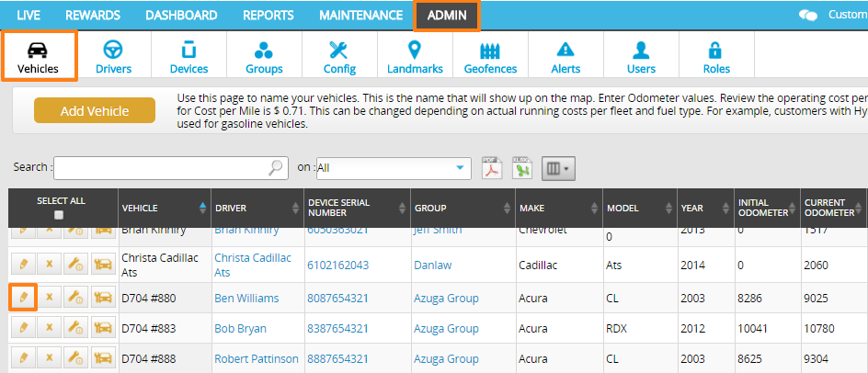Sort table by Group column
This screenshot has height=373, width=868.
[x=463, y=208]
